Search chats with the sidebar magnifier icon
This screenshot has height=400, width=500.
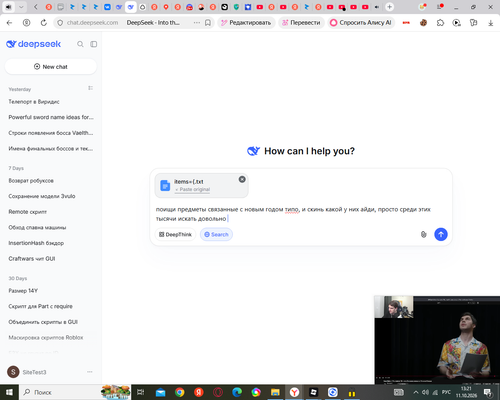pos(80,44)
